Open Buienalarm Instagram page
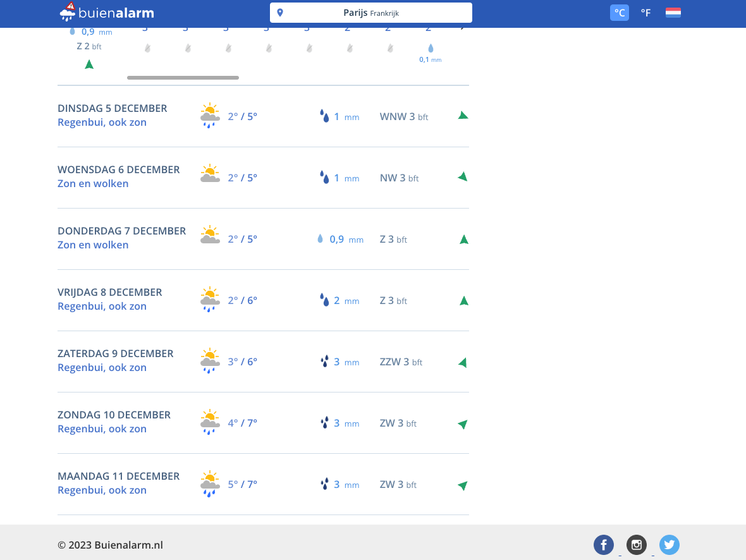The height and width of the screenshot is (560, 746). 636,545
